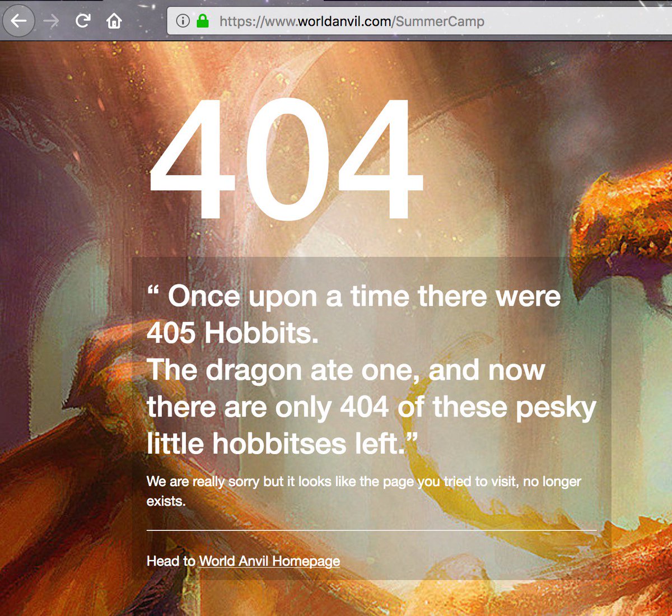Image resolution: width=672 pixels, height=616 pixels.
Task: Click the large 404 heading
Action: point(286,160)
